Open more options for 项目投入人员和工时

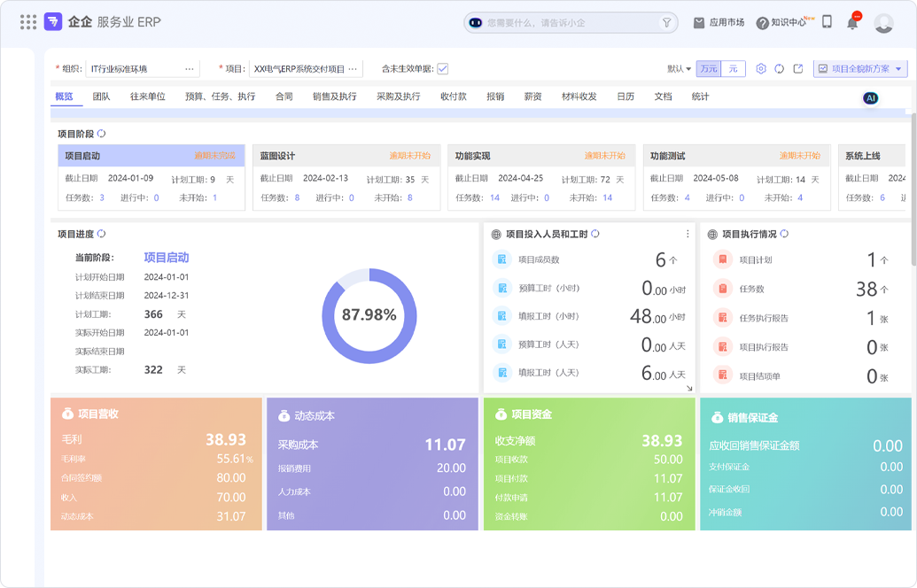(688, 234)
